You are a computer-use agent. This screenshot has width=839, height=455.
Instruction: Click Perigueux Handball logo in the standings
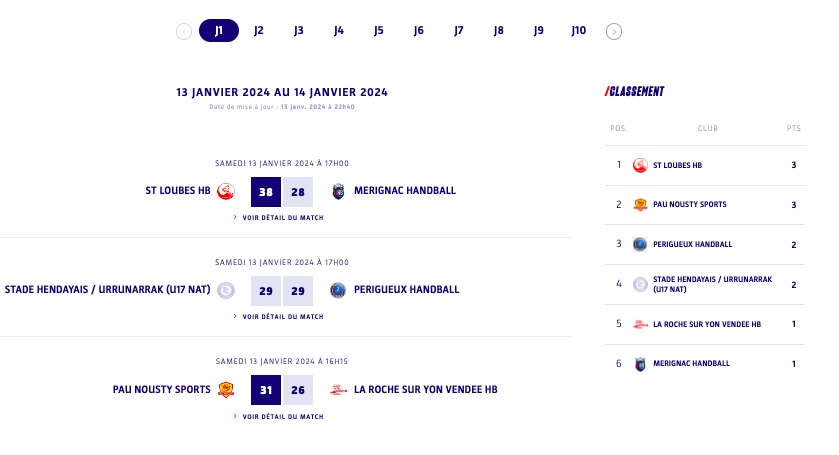(x=640, y=244)
